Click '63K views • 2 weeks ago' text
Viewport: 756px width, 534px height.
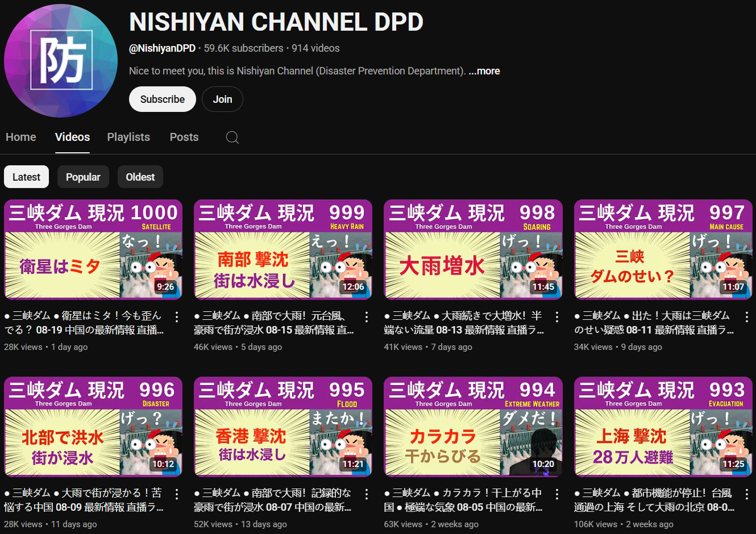(x=431, y=524)
